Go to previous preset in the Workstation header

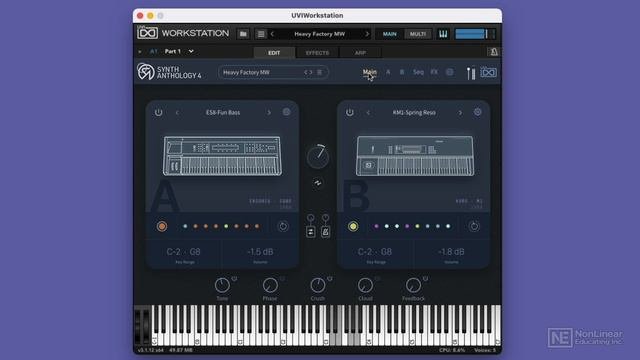point(272,34)
